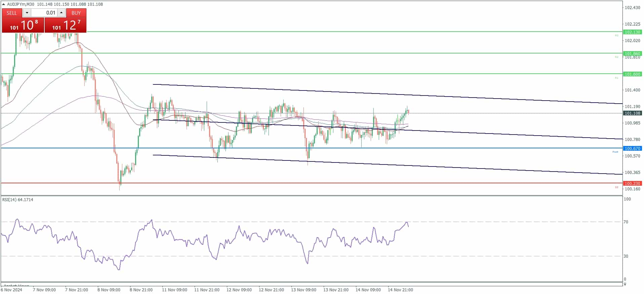Click the 0.01 volume input field

click(x=44, y=13)
